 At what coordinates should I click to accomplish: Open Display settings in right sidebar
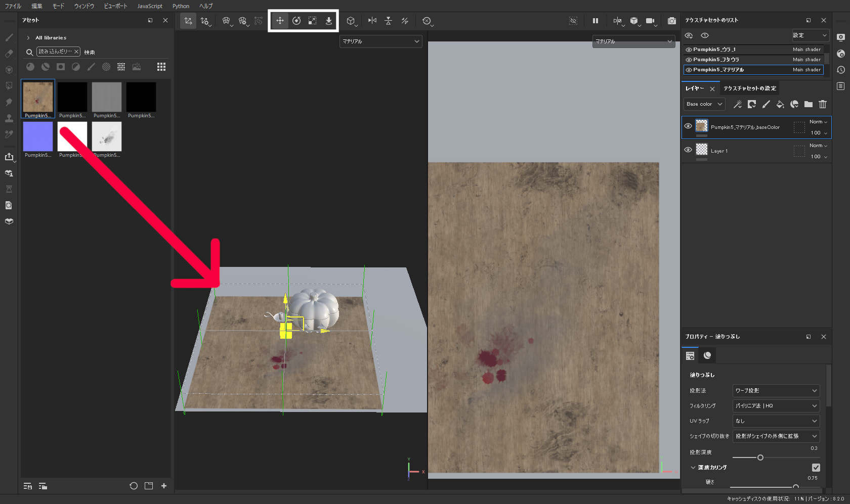[x=841, y=37]
